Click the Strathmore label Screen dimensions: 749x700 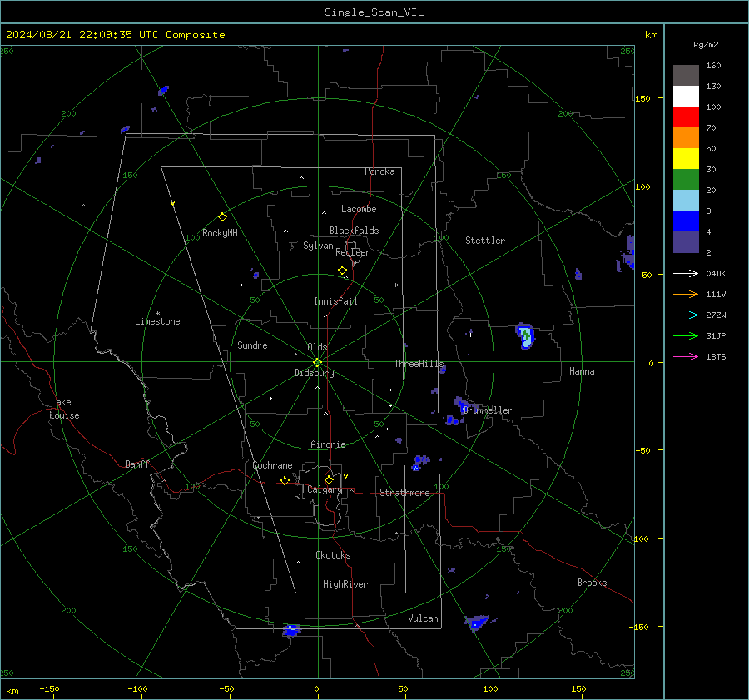coord(404,493)
